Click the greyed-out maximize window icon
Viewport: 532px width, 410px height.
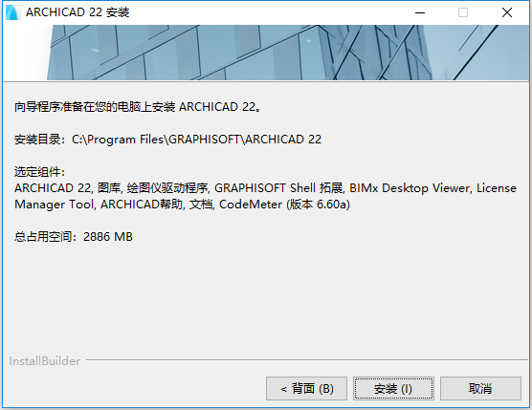(x=463, y=12)
